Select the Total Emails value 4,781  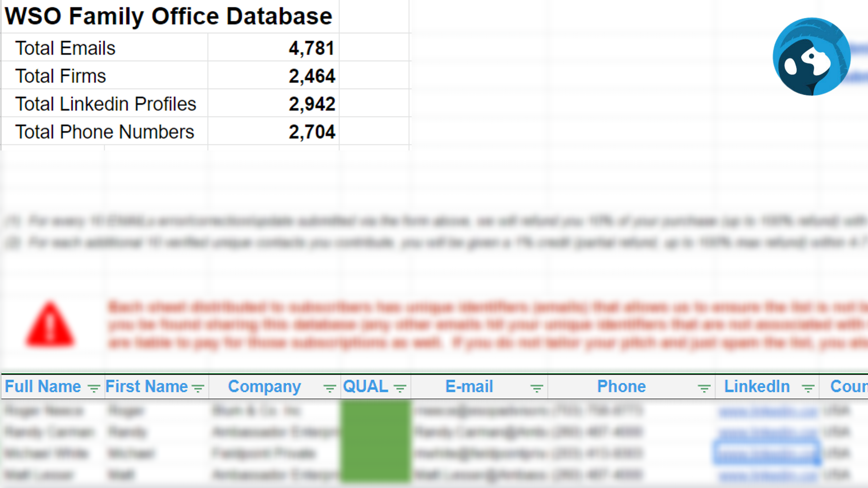tap(311, 48)
